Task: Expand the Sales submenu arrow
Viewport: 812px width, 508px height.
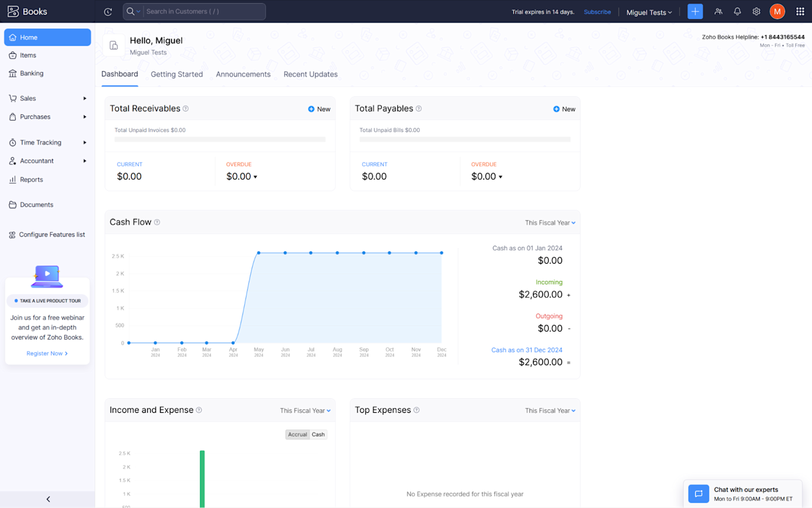Action: click(x=85, y=99)
